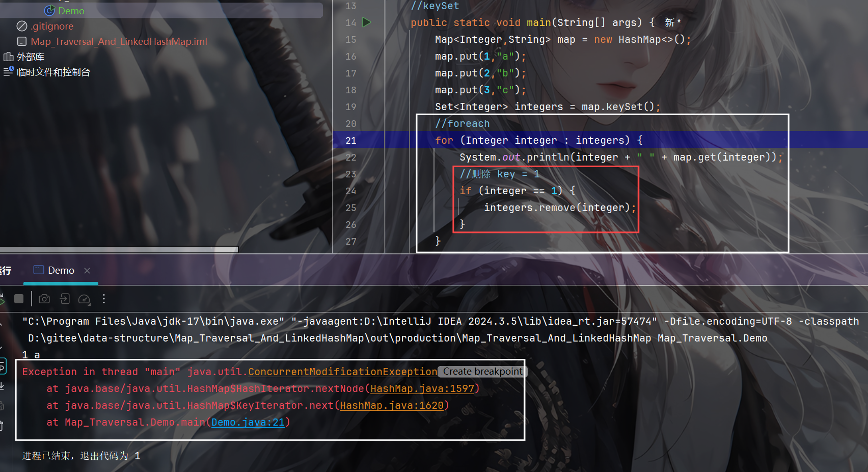Viewport: 868px width, 472px height.
Task: Click map.keySet() on line 19
Action: pyautogui.click(x=618, y=107)
